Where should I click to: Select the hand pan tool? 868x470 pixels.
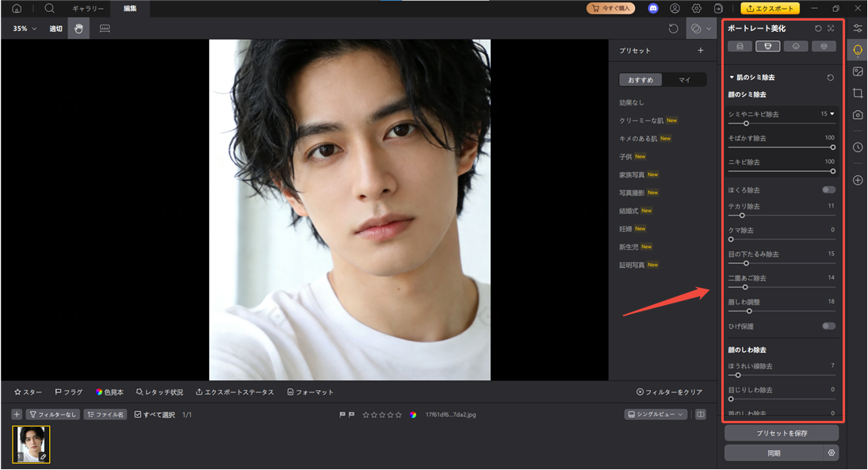coord(78,29)
